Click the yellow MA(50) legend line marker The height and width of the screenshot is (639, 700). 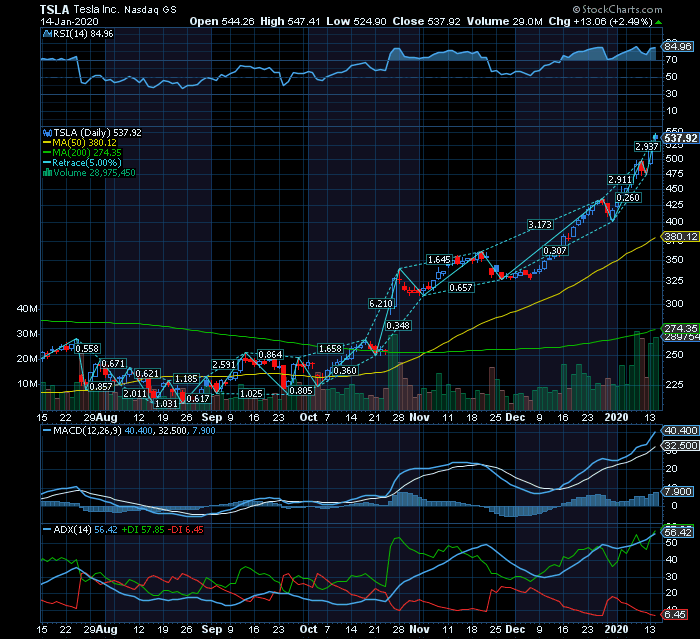[x=47, y=143]
